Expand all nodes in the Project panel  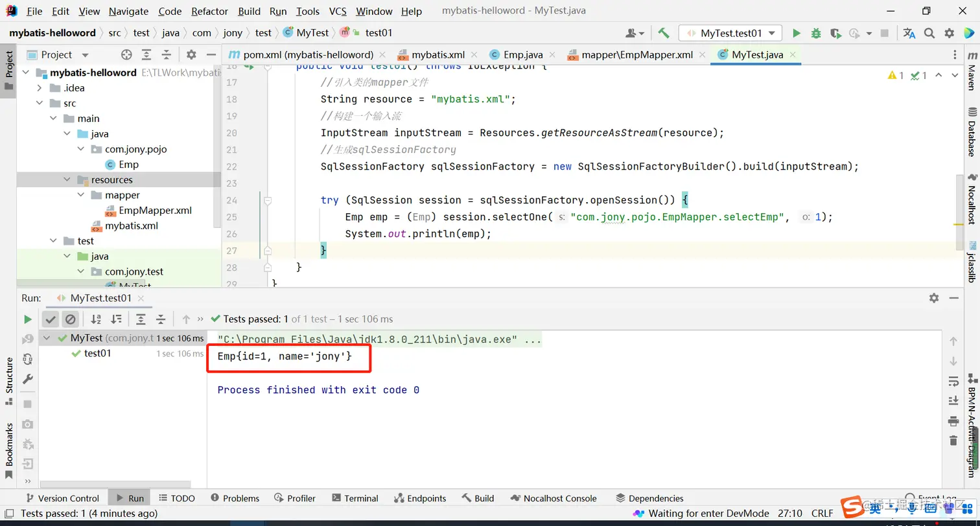click(x=146, y=55)
